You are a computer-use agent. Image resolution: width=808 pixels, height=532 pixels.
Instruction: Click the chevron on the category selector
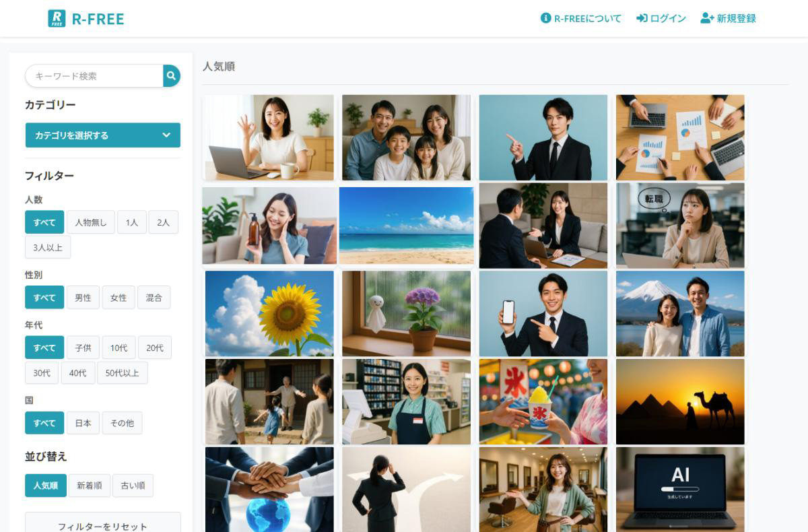point(166,135)
